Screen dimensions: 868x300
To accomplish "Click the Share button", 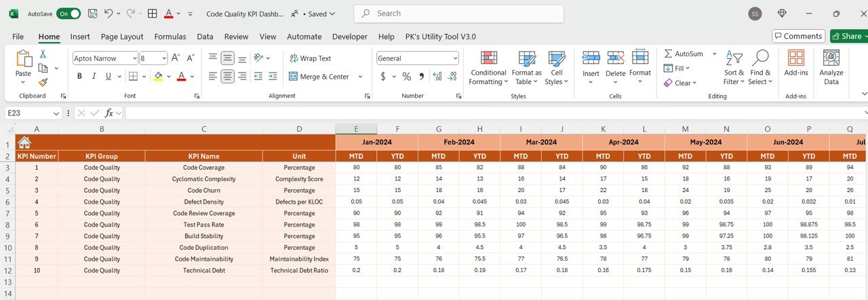I will (x=848, y=36).
